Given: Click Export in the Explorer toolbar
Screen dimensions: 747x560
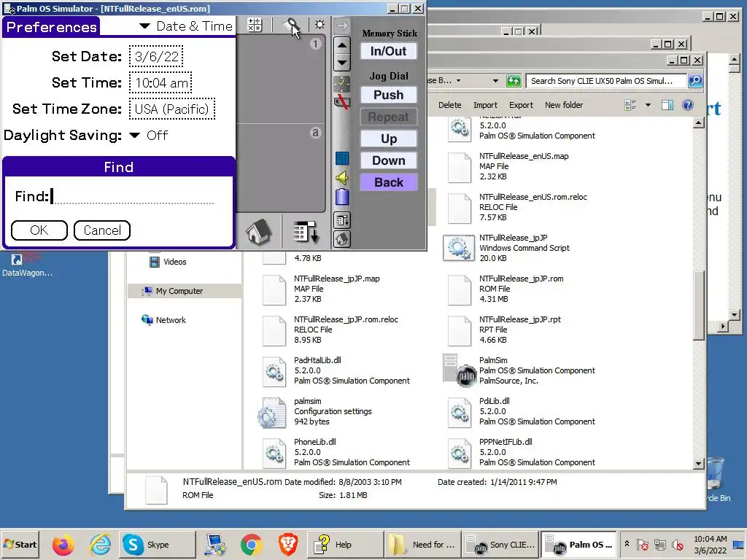Looking at the screenshot, I should (521, 105).
